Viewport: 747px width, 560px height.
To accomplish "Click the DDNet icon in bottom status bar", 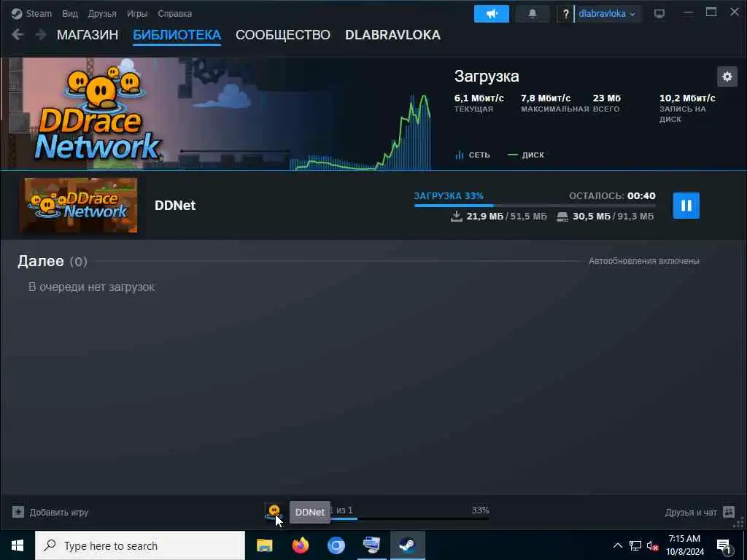I will click(x=274, y=512).
